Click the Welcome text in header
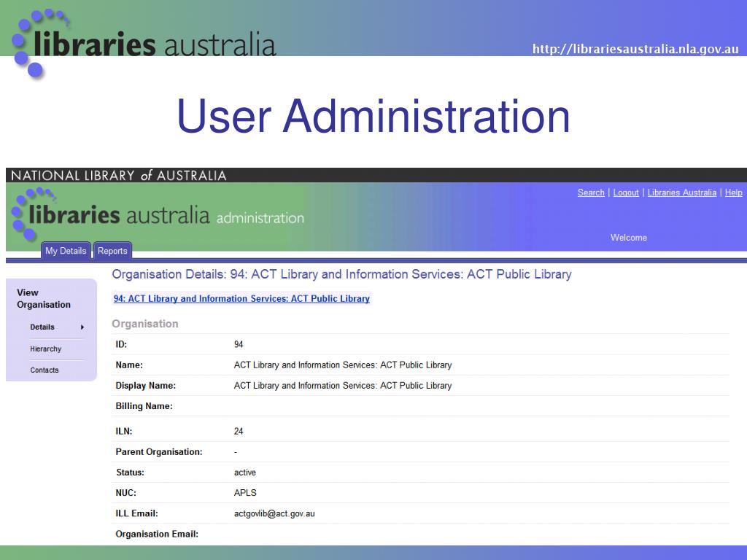 [629, 238]
